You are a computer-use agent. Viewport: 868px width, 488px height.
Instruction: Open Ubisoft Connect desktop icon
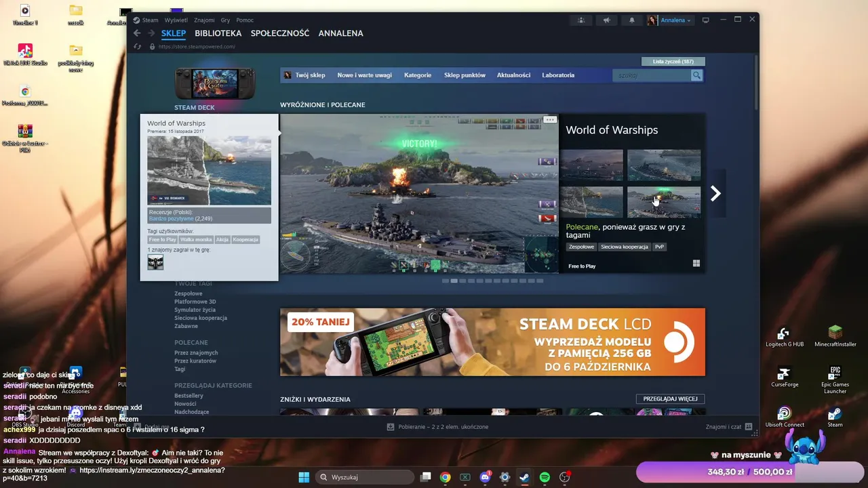click(785, 418)
